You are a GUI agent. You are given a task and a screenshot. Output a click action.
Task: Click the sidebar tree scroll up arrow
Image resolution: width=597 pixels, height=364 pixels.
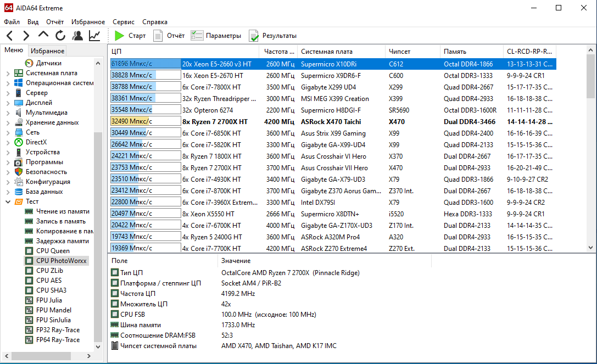tap(98, 63)
